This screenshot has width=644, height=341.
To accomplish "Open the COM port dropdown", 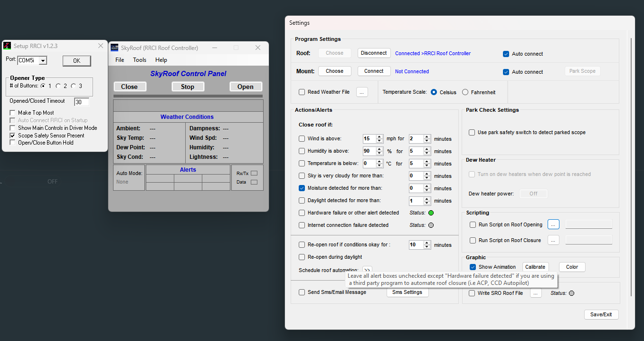I will pyautogui.click(x=43, y=60).
